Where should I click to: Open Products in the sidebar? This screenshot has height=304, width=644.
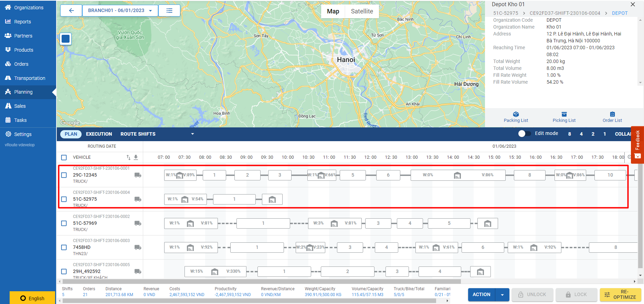pos(23,50)
